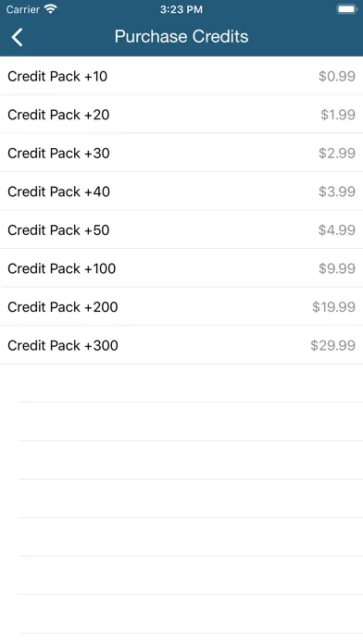Tap the back arrow icon
The width and height of the screenshot is (363, 644).
18,37
